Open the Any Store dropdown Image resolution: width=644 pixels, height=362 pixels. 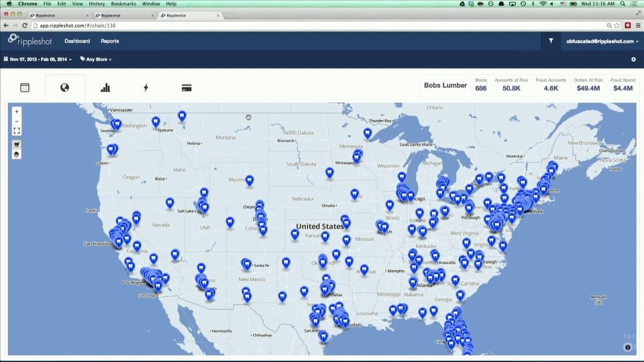click(x=96, y=59)
